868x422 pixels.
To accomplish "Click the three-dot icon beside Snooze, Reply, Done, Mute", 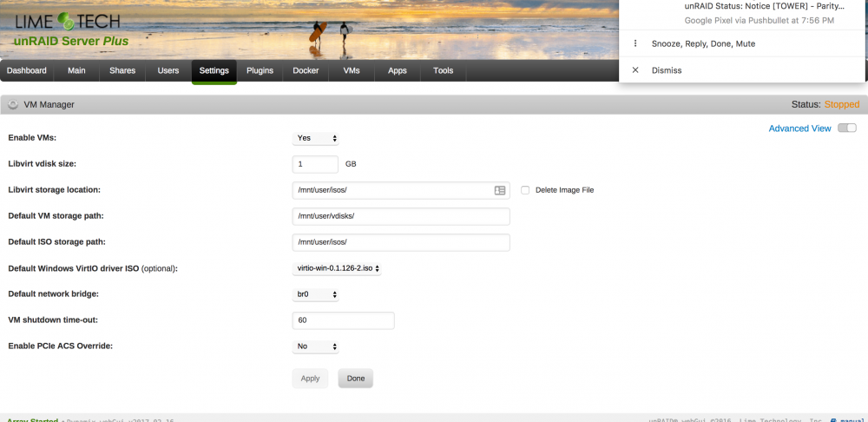I will [635, 43].
